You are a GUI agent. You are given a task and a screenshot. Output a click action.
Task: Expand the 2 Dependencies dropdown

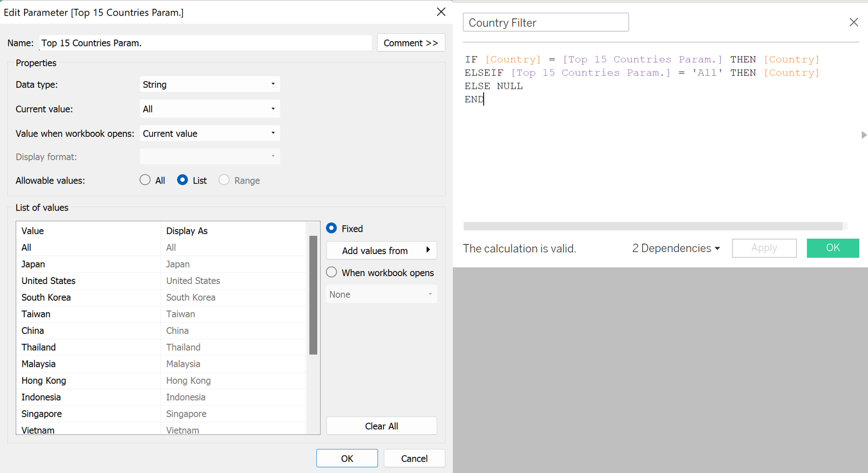tap(676, 248)
